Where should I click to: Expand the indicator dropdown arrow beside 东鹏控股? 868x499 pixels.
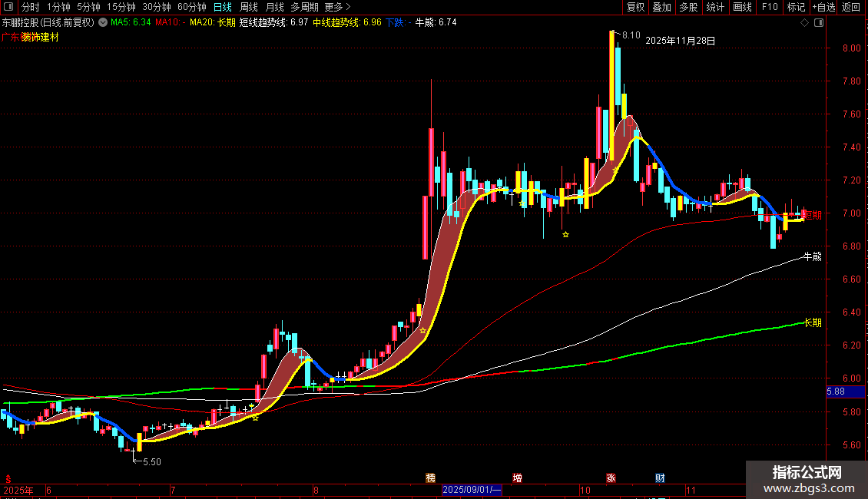pyautogui.click(x=103, y=22)
